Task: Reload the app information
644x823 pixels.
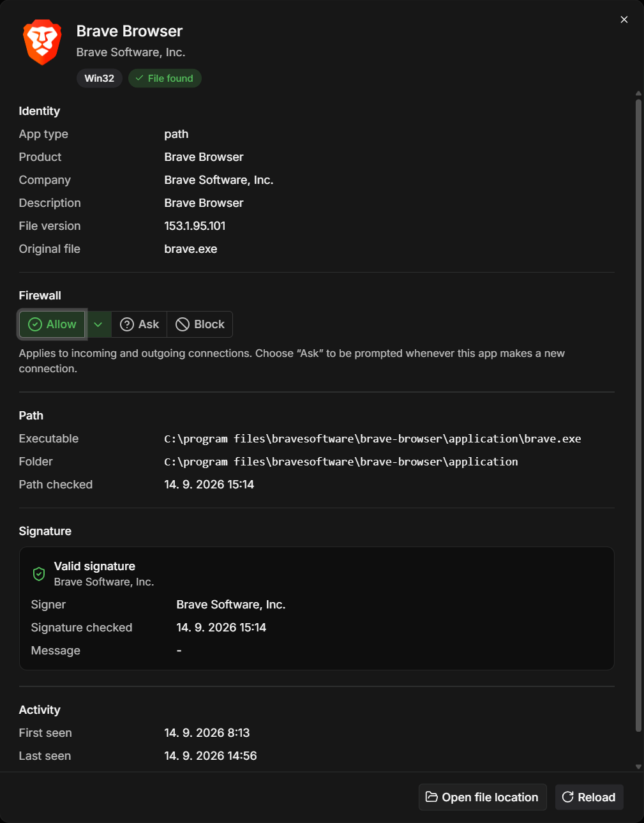Action: click(x=589, y=797)
